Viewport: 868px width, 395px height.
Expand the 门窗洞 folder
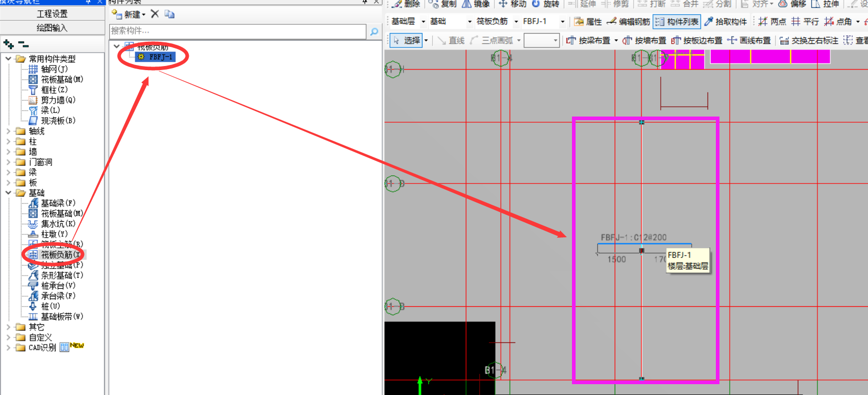point(8,162)
